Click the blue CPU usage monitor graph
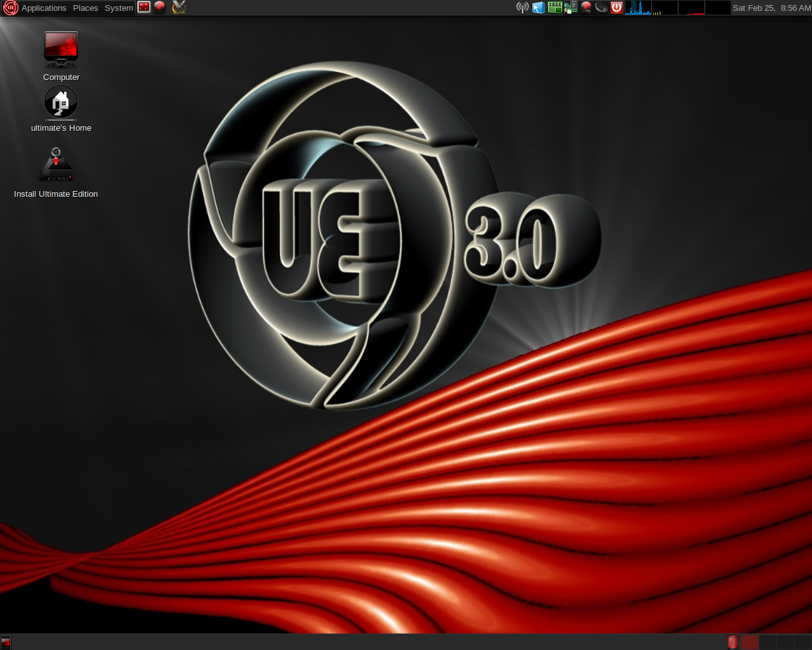The image size is (812, 650). click(638, 8)
